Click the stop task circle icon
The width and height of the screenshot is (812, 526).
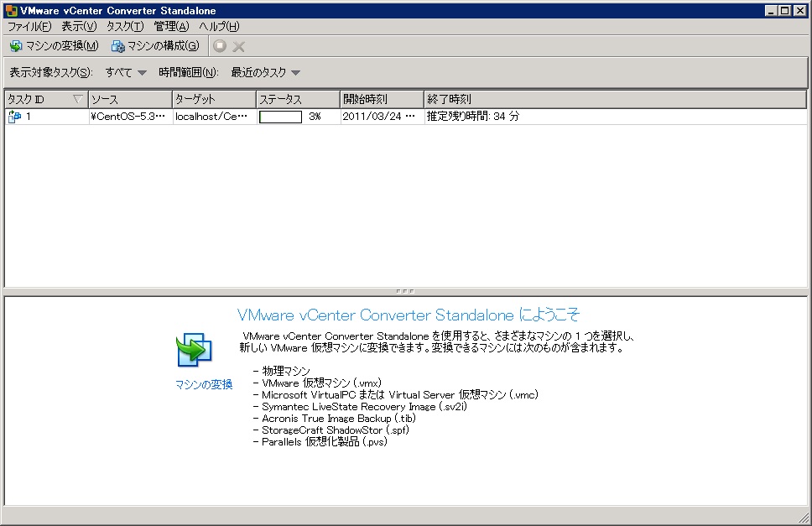click(220, 46)
